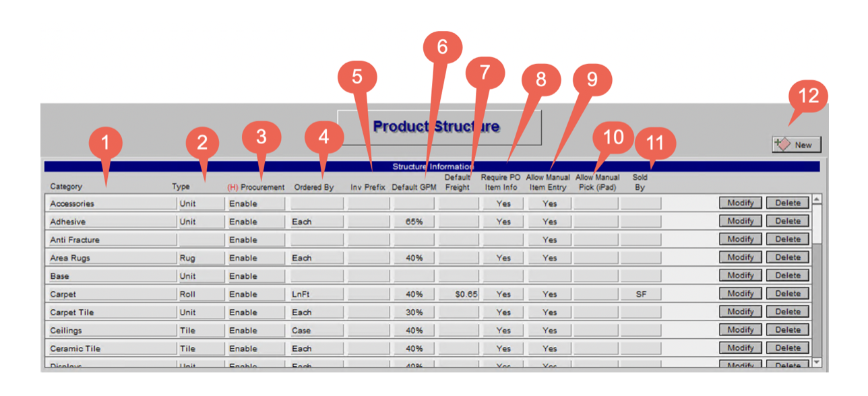Click the SF Sold By field for Carpet
The height and width of the screenshot is (396, 868).
(641, 294)
